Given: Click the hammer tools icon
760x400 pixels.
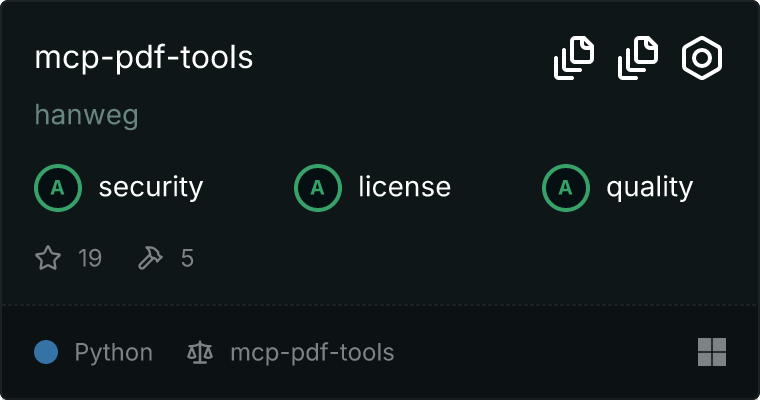Looking at the screenshot, I should click(151, 257).
